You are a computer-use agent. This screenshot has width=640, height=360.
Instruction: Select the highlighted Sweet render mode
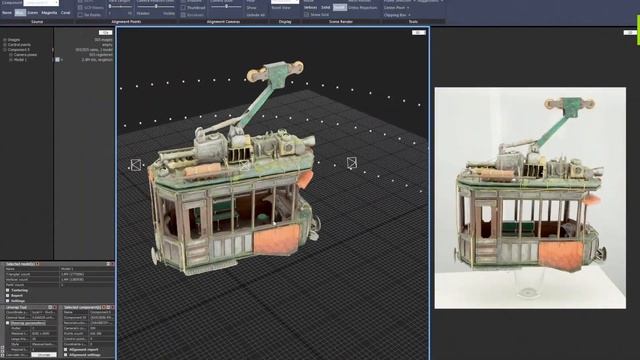point(339,7)
